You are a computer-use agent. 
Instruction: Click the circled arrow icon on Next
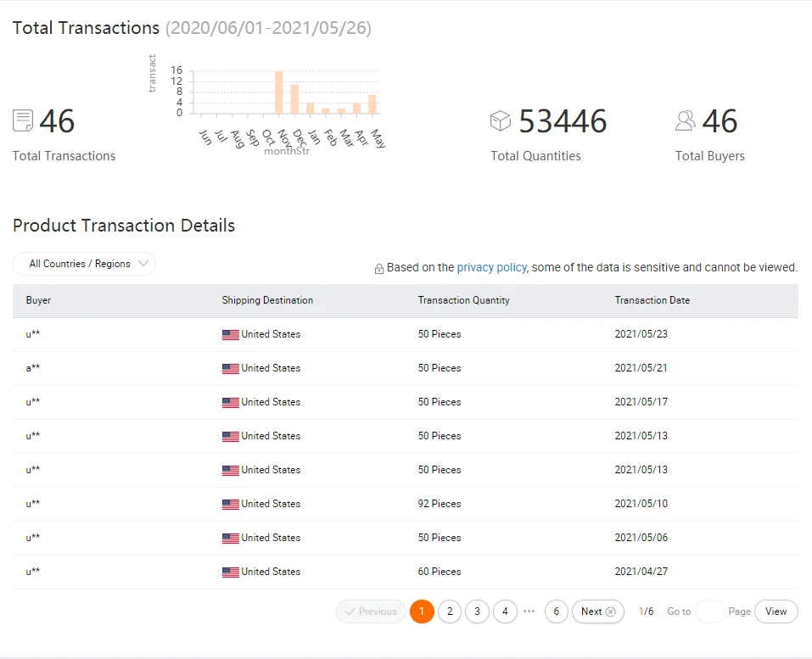coord(611,612)
